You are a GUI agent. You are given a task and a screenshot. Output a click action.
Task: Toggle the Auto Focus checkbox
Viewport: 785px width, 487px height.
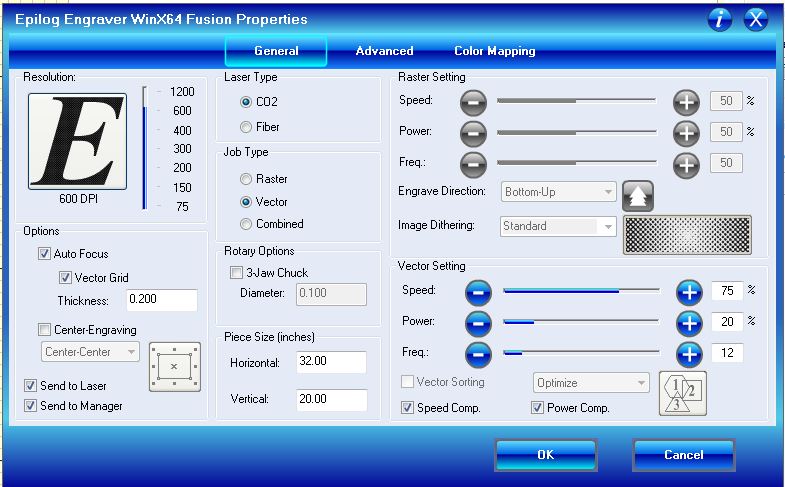point(45,254)
